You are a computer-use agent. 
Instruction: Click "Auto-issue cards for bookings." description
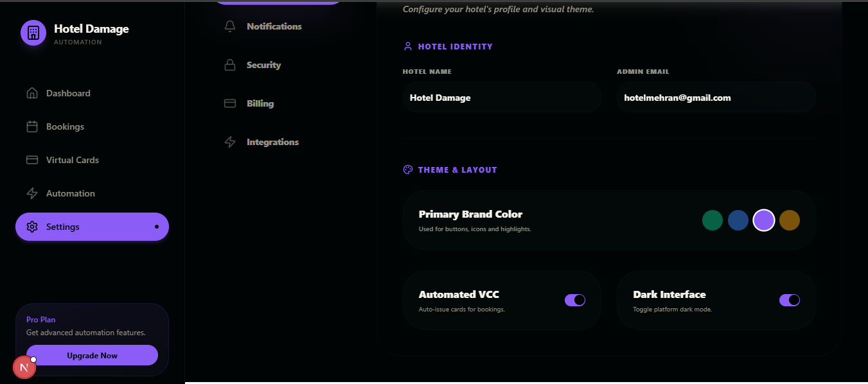click(x=462, y=310)
